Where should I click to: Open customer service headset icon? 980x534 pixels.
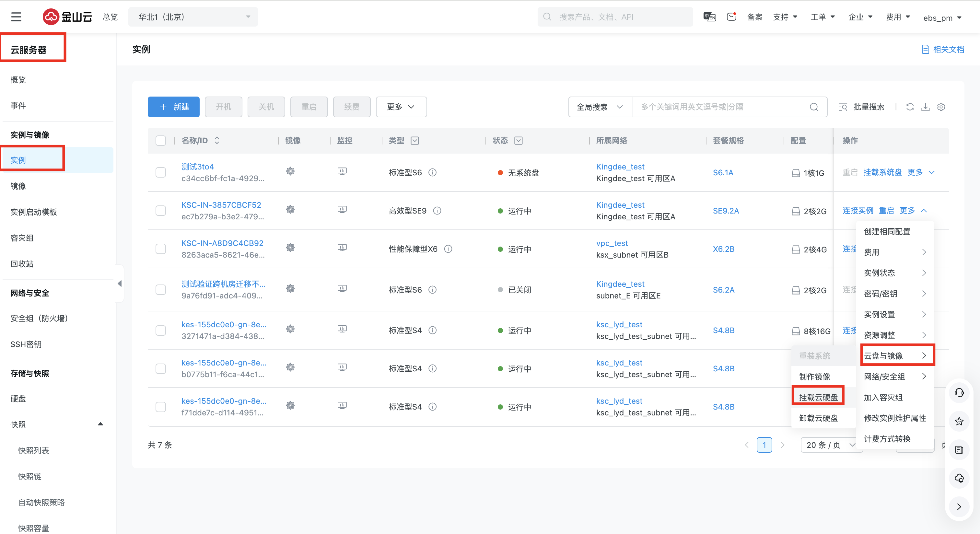[959, 393]
